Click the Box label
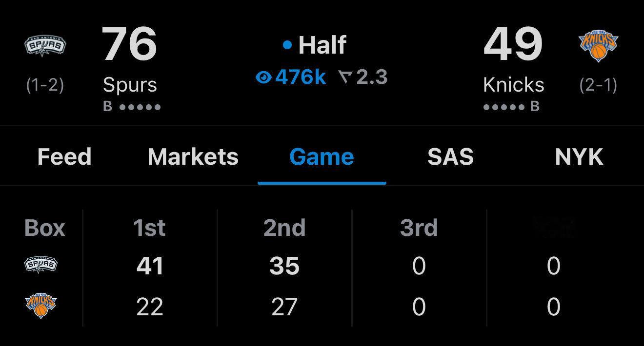644x346 pixels. (44, 228)
